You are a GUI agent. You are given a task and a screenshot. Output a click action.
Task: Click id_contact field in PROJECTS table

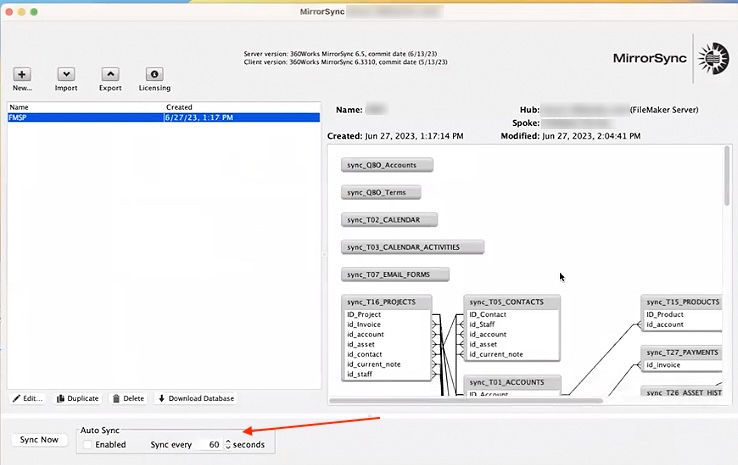point(364,354)
